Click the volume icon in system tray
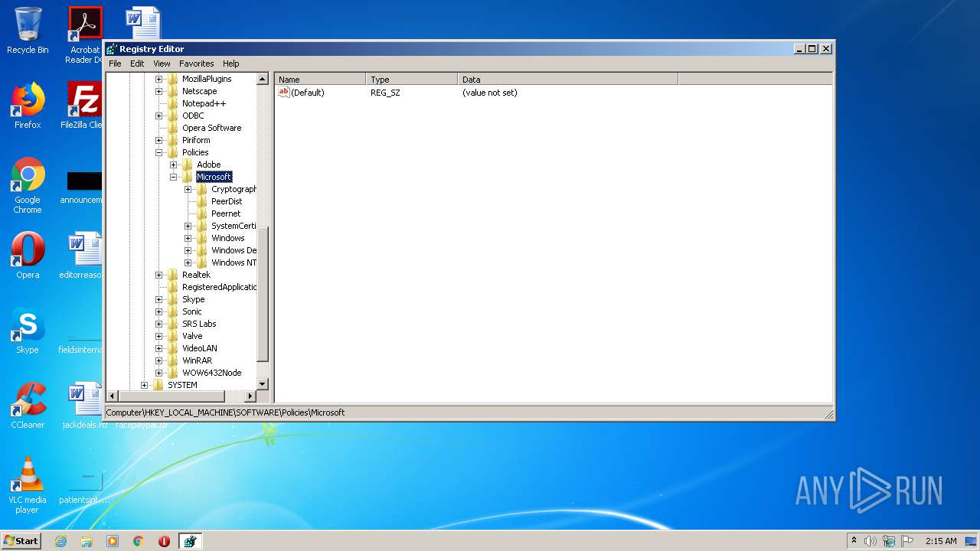 871,541
